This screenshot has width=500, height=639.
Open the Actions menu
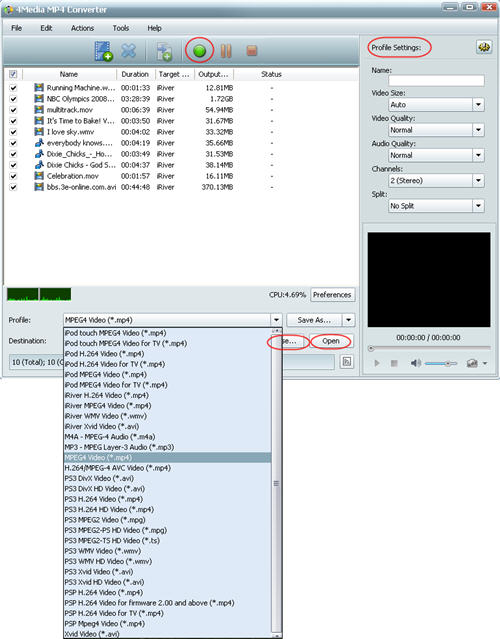click(82, 28)
